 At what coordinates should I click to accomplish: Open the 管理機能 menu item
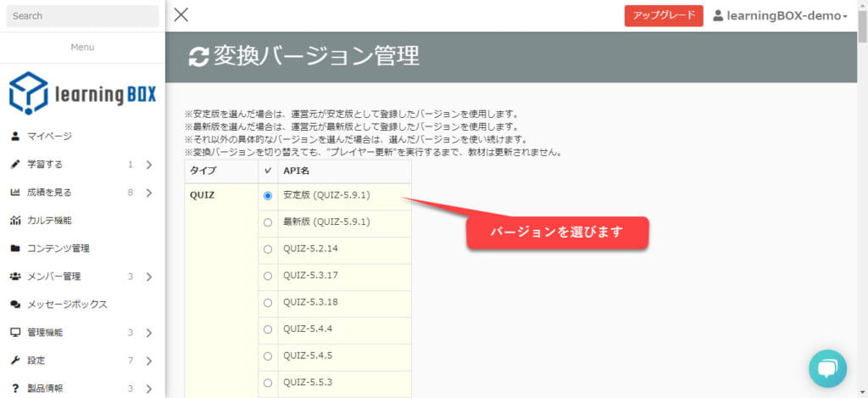(x=46, y=332)
